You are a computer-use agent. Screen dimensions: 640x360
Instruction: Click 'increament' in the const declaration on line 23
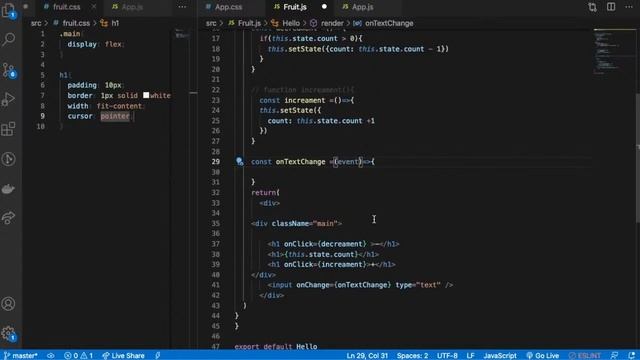304,100
